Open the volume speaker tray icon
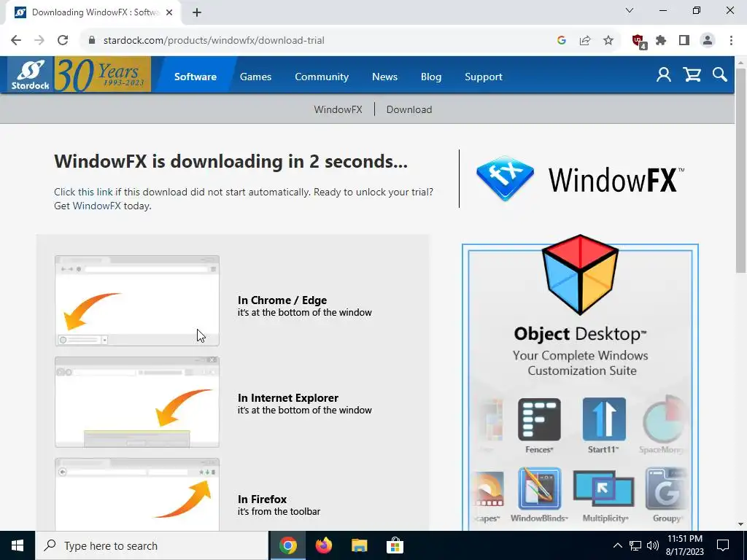The image size is (747, 560). coord(653,545)
